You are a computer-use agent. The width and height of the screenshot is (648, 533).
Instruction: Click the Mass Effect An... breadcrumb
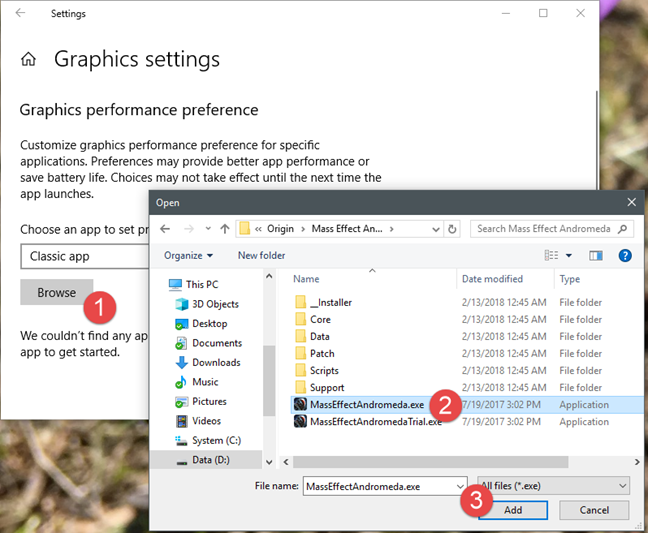[347, 228]
